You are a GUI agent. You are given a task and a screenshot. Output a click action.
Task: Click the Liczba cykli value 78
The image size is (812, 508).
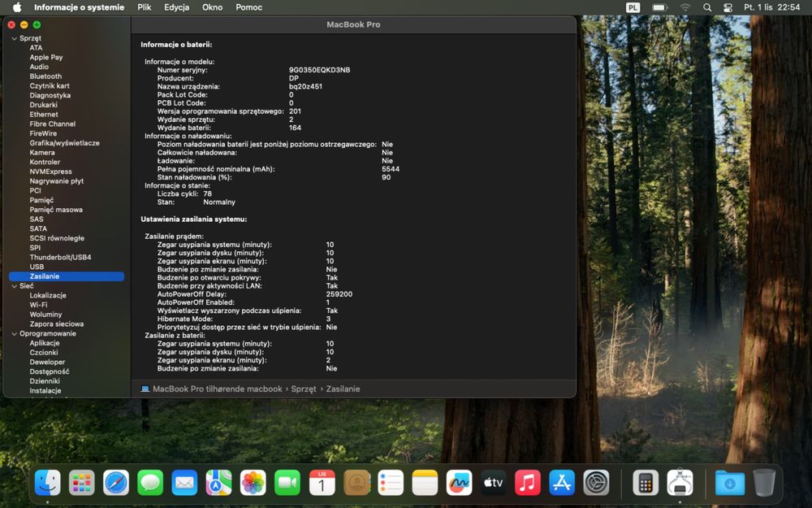coord(208,194)
